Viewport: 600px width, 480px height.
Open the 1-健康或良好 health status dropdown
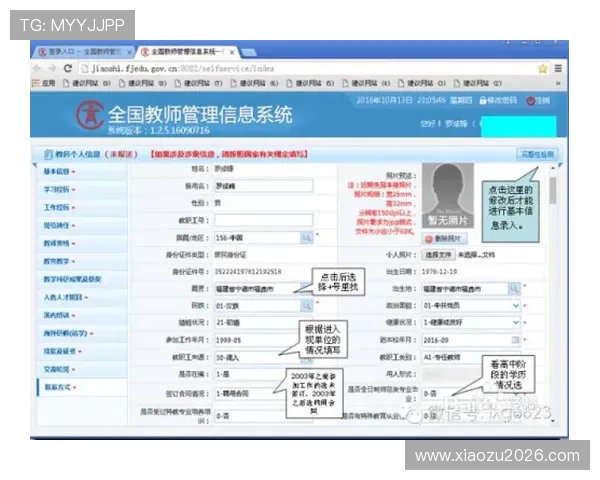pos(471,323)
